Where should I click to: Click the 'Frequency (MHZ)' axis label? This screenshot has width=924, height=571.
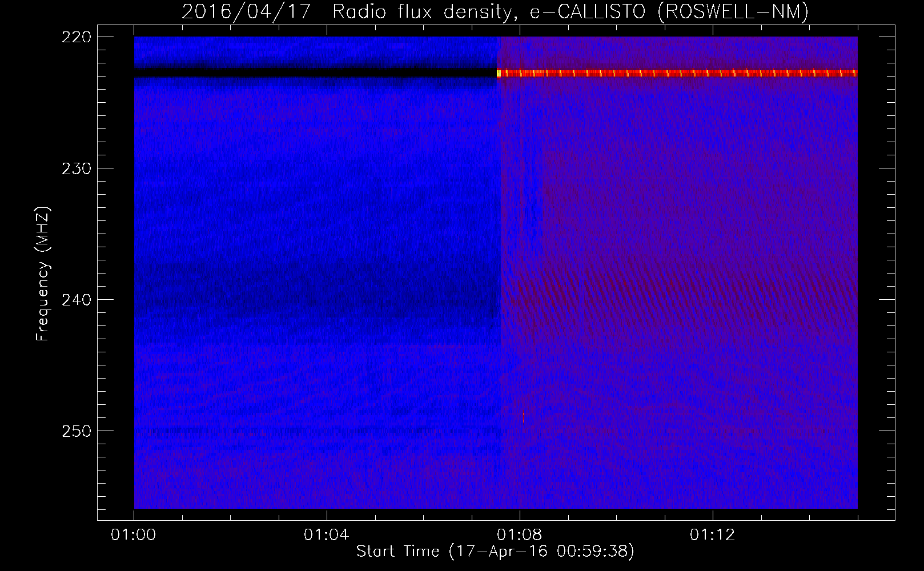(43, 274)
